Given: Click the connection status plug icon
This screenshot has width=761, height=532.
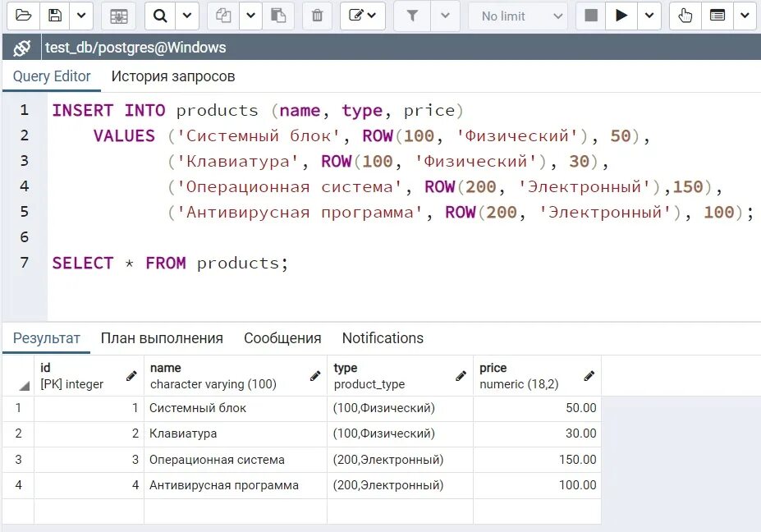Looking at the screenshot, I should click(x=22, y=48).
